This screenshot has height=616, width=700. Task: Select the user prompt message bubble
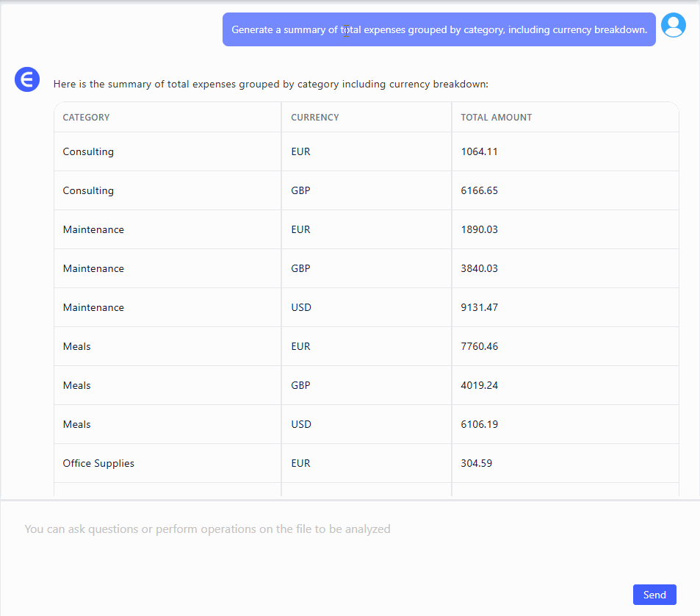coord(439,30)
